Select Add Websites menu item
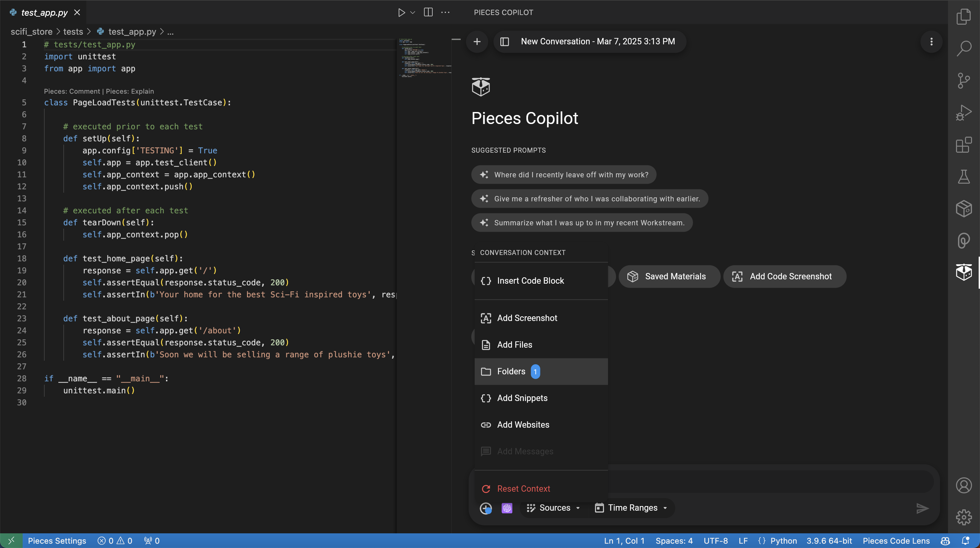The width and height of the screenshot is (980, 548). (x=541, y=425)
